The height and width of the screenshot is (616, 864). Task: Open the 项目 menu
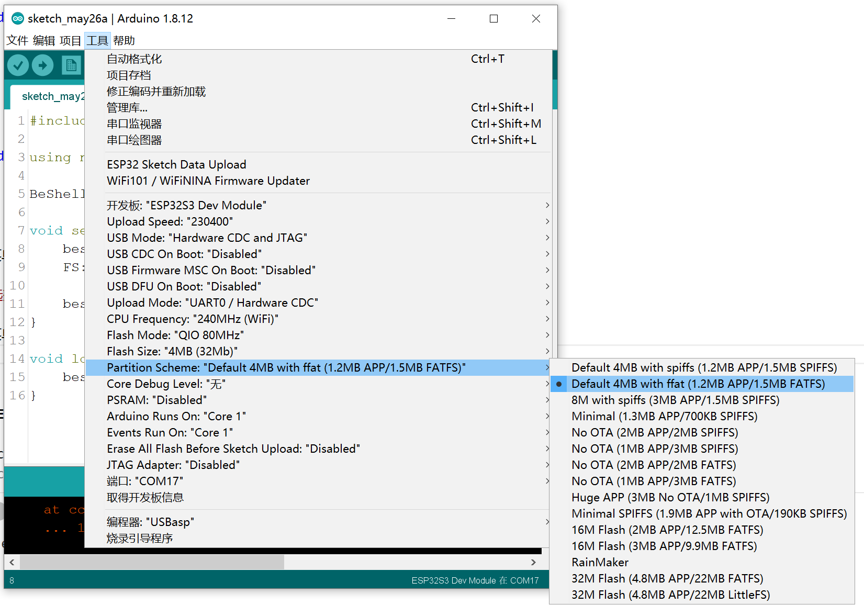click(x=71, y=41)
